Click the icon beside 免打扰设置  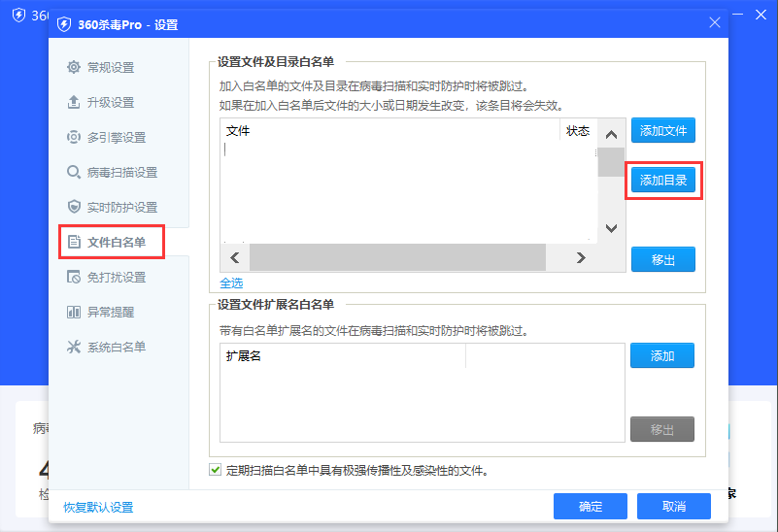(74, 277)
